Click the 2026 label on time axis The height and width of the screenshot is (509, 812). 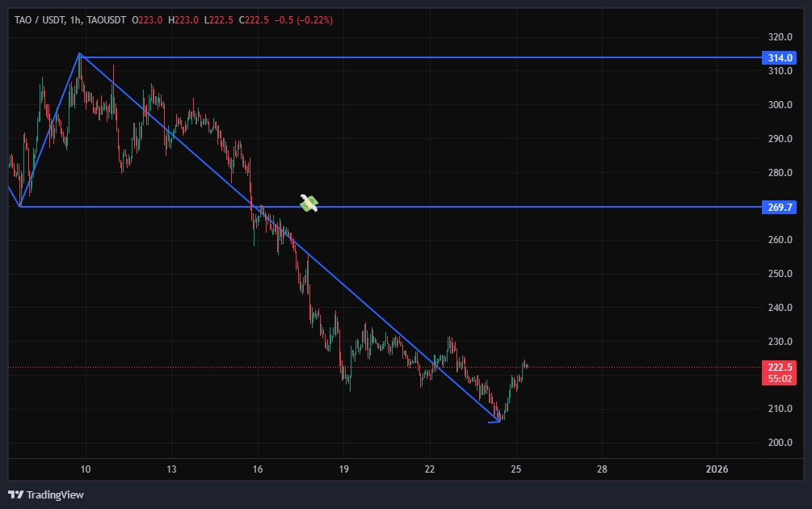click(x=716, y=469)
